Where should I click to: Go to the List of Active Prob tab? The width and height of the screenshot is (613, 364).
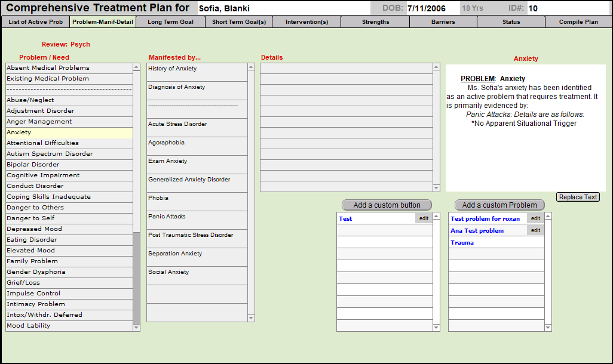pos(35,22)
